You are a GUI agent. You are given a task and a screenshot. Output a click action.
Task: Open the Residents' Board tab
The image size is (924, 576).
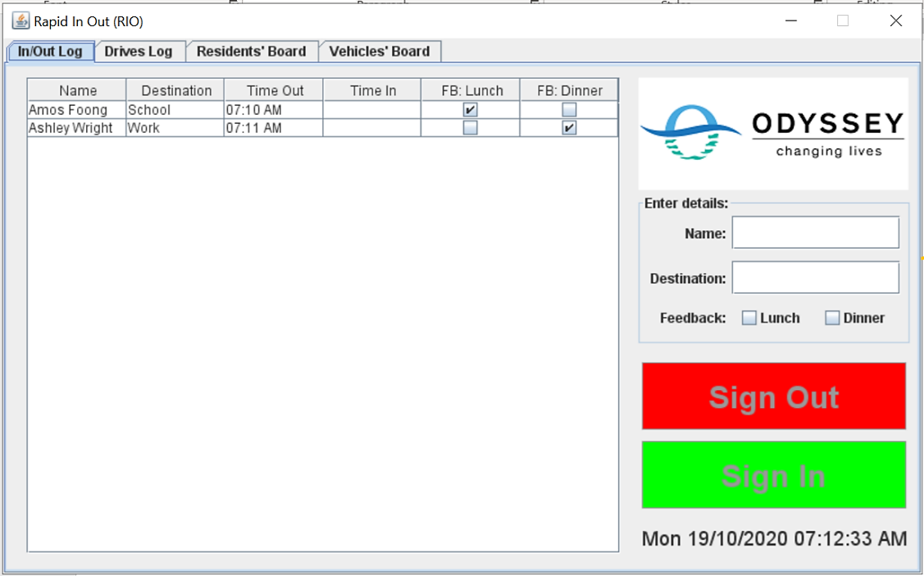click(252, 52)
